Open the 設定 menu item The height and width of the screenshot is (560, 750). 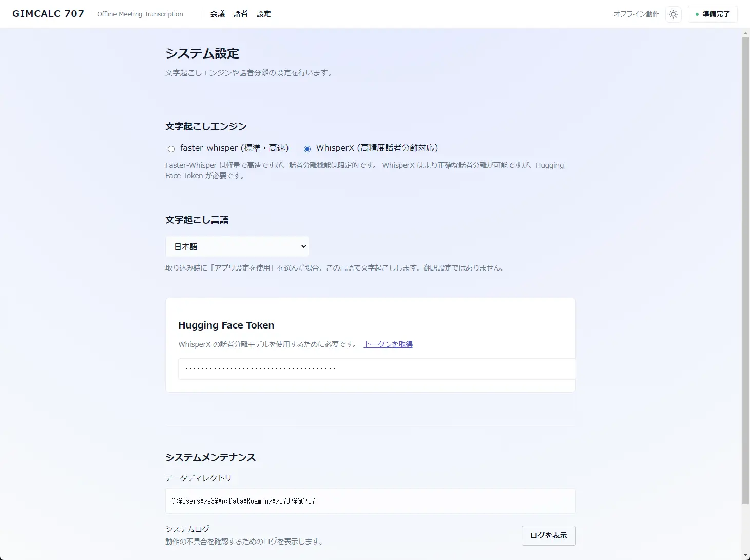click(x=264, y=14)
